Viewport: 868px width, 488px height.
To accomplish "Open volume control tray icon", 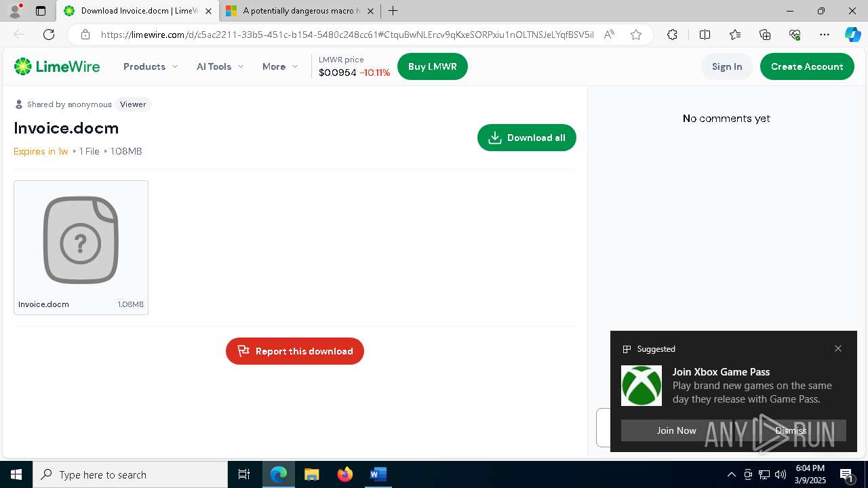I will pyautogui.click(x=781, y=474).
